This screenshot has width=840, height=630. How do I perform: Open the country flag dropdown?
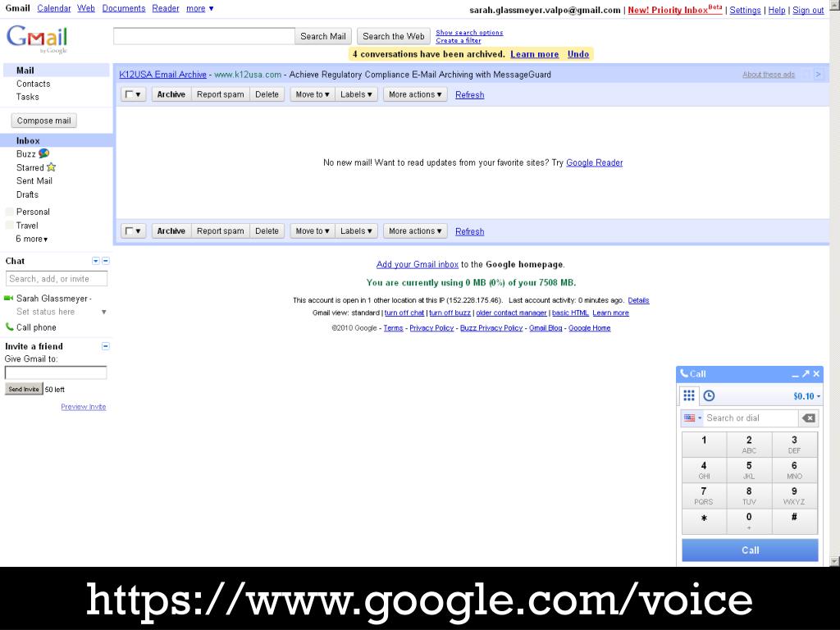pos(692,418)
